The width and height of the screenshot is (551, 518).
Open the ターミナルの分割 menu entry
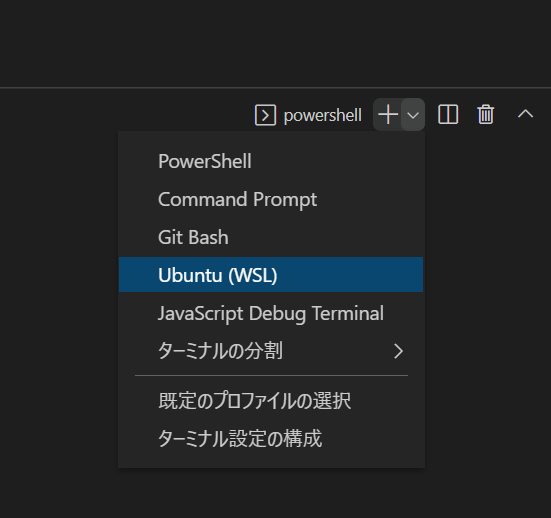[271, 351]
